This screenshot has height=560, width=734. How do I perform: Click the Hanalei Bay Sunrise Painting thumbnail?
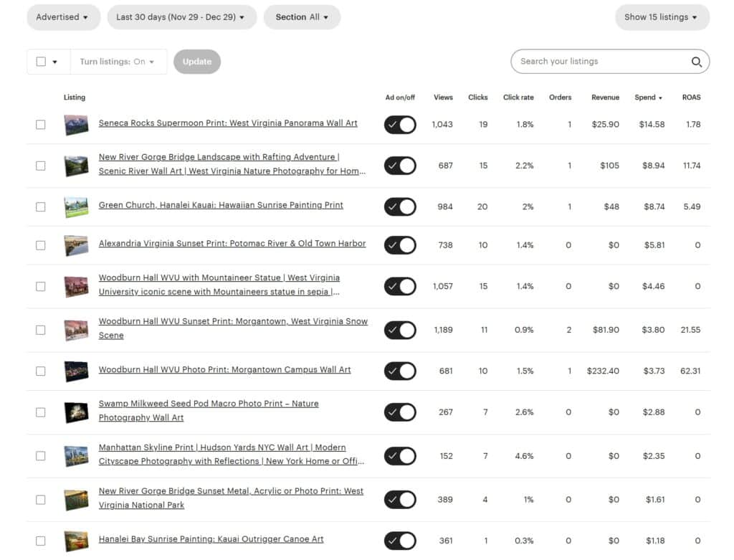pos(75,541)
